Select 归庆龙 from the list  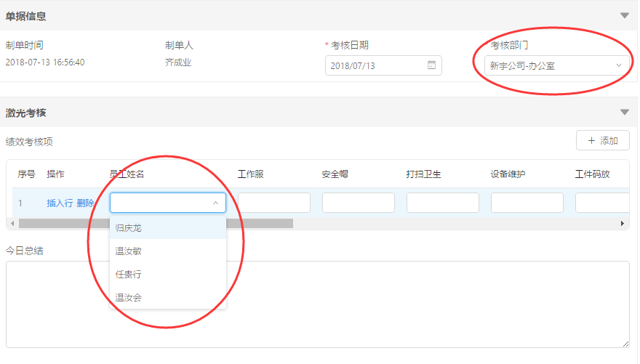point(168,228)
